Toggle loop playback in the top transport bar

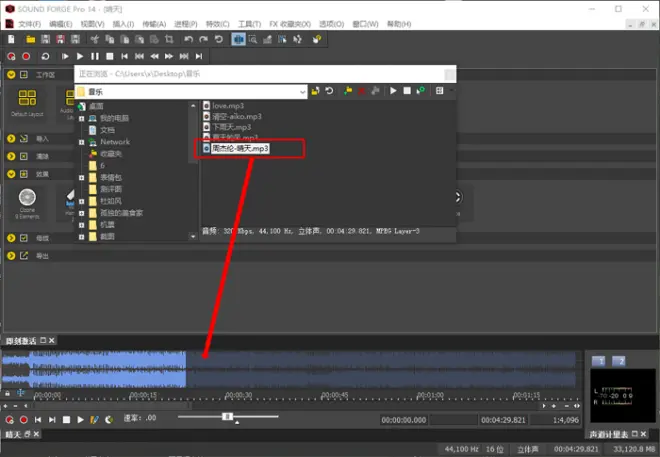point(45,56)
